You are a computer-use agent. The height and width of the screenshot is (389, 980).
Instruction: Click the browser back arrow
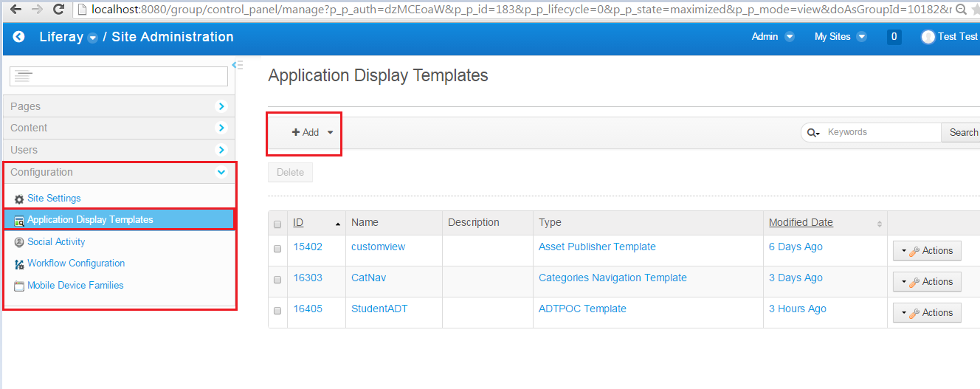(15, 10)
